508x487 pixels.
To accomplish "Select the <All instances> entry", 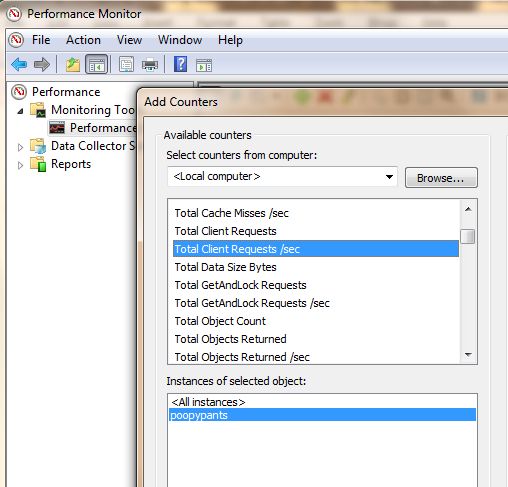I will pyautogui.click(x=322, y=402).
